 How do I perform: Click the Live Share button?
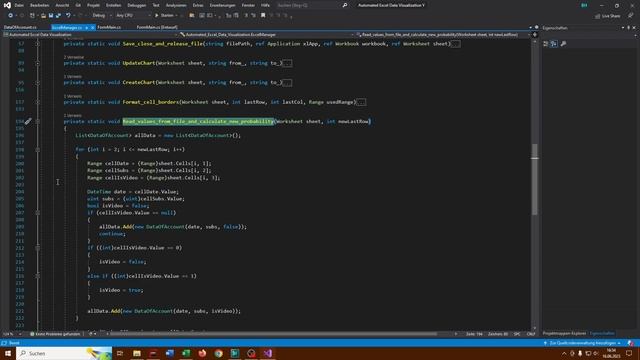[x=608, y=16]
